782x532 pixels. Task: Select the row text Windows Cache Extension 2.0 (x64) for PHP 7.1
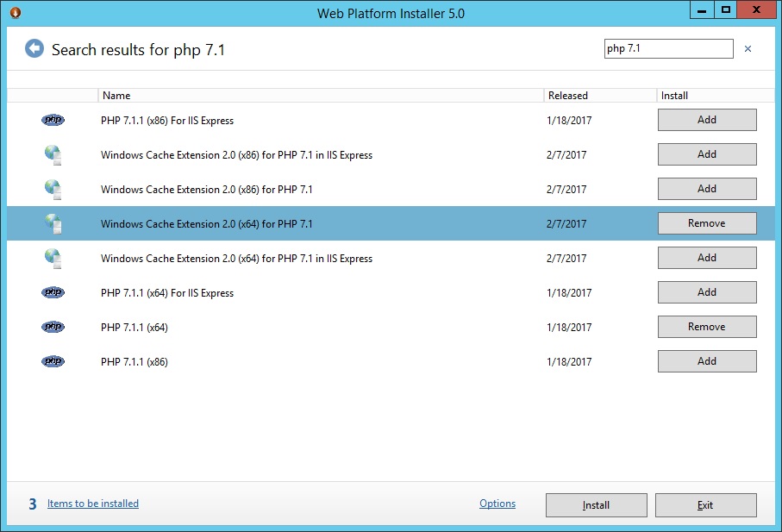[206, 224]
